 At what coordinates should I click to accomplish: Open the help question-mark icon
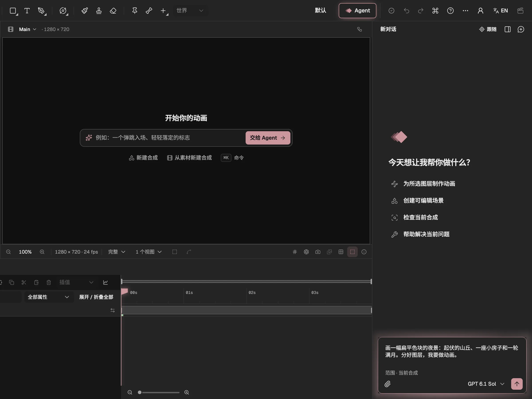click(450, 11)
